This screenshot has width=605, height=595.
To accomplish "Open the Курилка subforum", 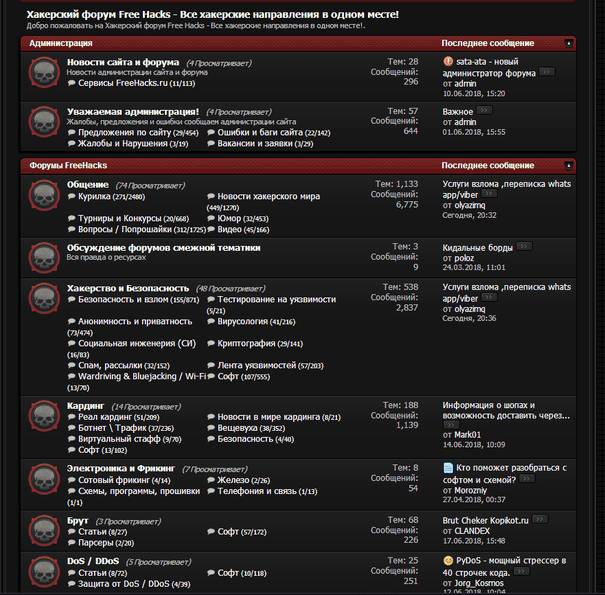I will [94, 197].
